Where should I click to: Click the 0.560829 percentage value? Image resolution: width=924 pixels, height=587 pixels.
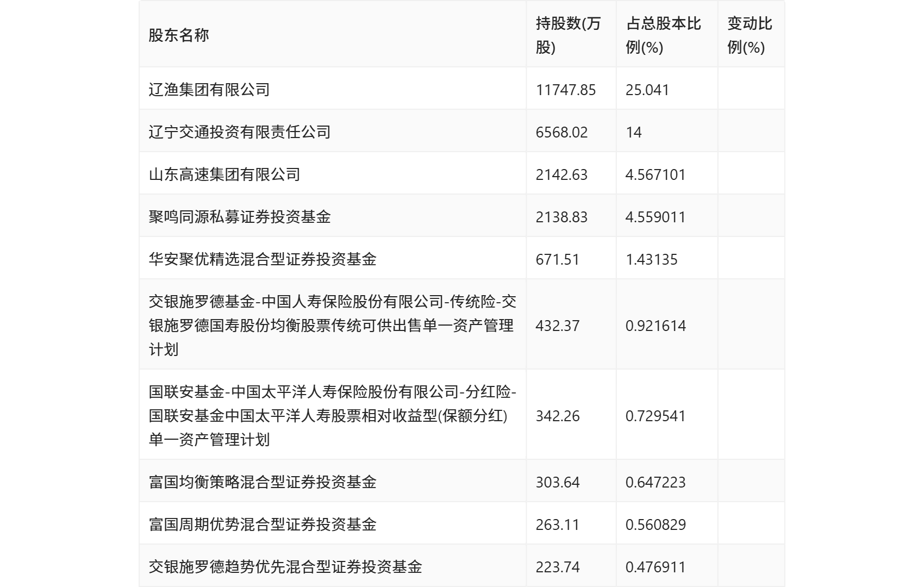655,524
